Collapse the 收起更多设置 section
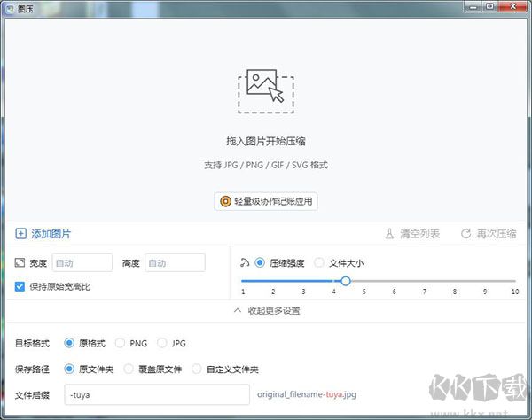The width and height of the screenshot is (532, 420). click(x=266, y=310)
